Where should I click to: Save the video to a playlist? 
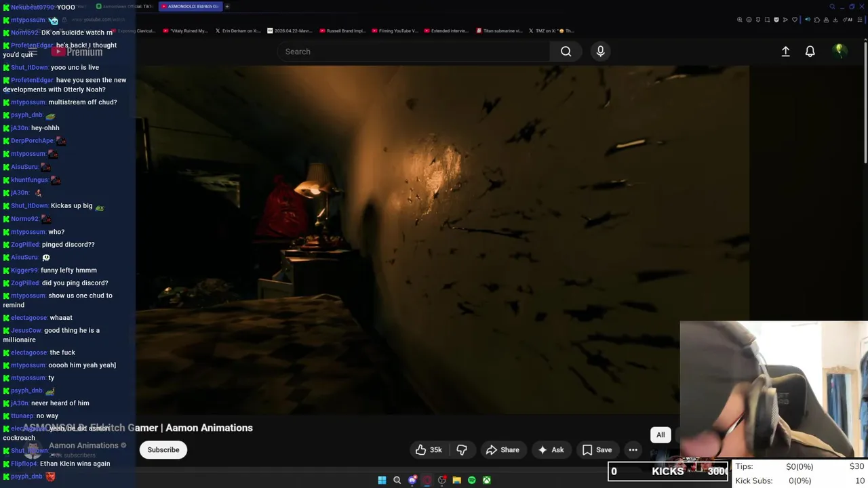597,450
